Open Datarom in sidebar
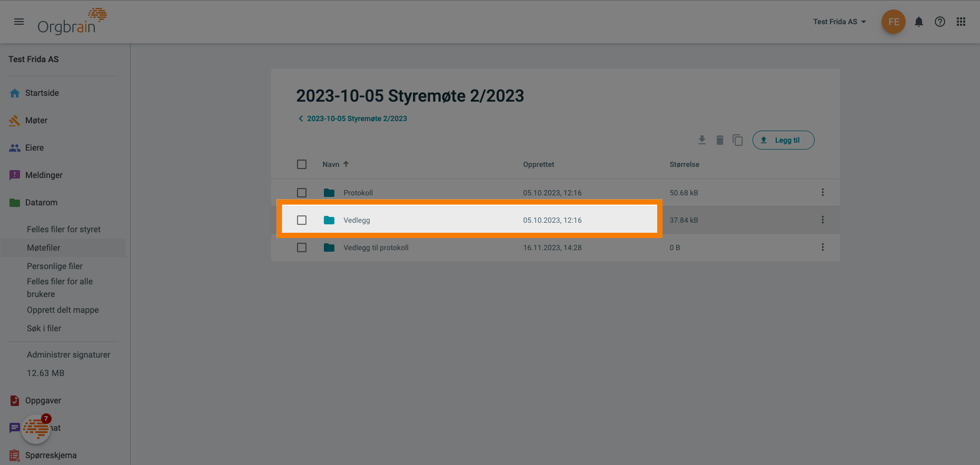This screenshot has width=980, height=465. tap(42, 203)
